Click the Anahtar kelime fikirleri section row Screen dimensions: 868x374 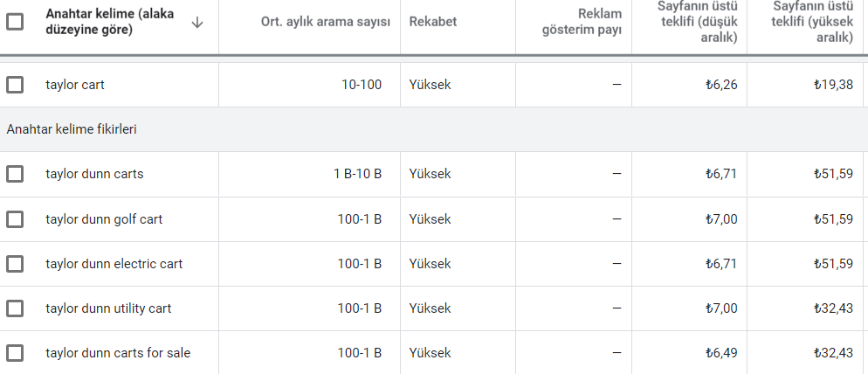coord(434,129)
